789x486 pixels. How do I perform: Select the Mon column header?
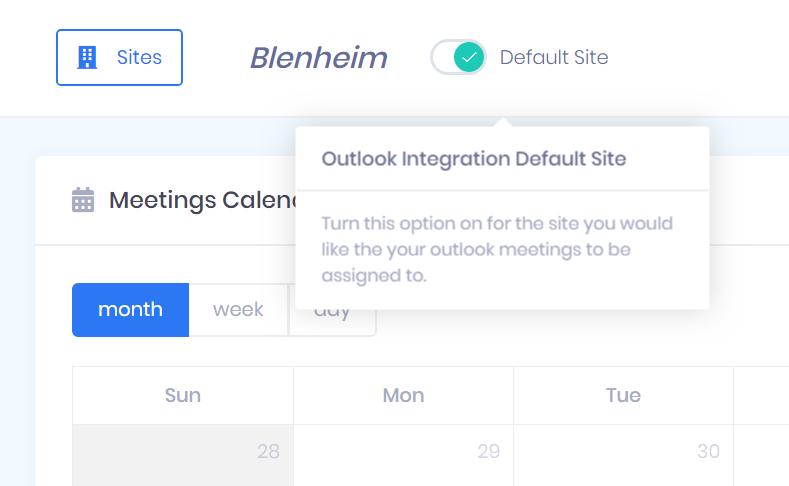(403, 395)
